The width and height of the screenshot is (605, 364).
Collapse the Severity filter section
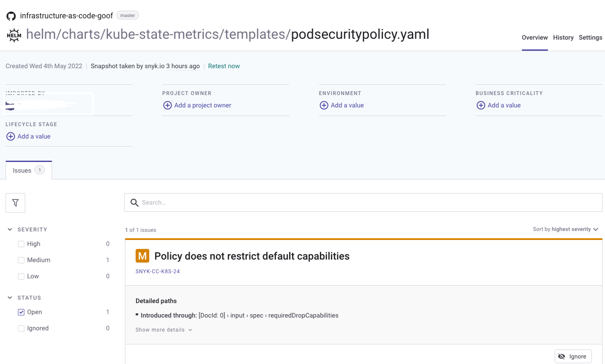10,229
